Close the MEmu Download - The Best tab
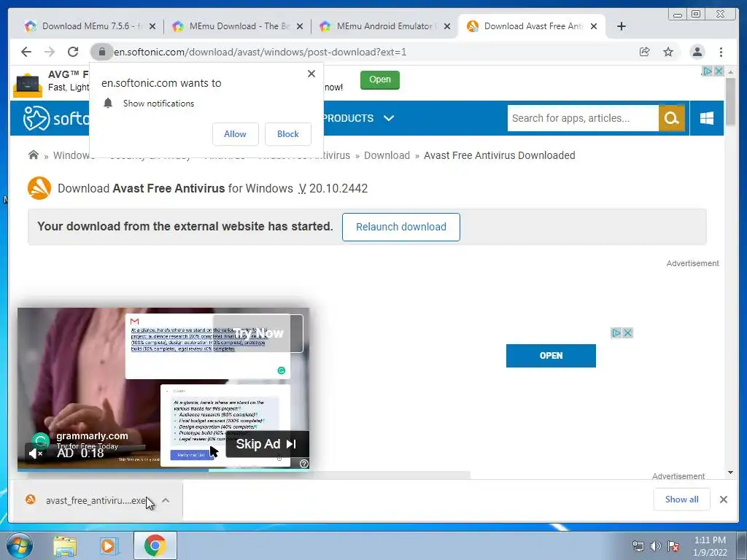The image size is (747, 560). (x=300, y=26)
